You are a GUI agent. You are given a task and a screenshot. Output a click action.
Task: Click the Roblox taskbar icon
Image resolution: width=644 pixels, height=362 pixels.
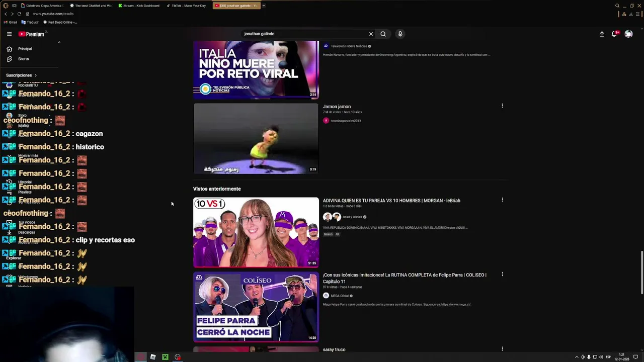(x=153, y=357)
